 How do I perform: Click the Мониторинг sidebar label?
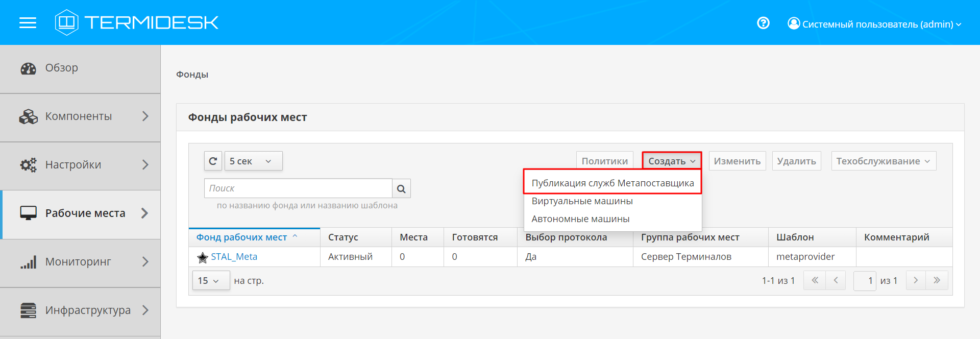(x=78, y=262)
